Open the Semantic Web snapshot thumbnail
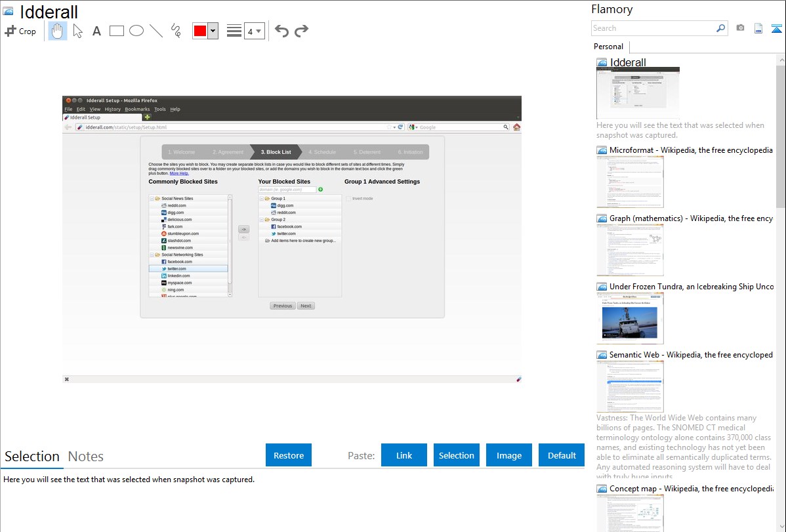Image resolution: width=786 pixels, height=532 pixels. [630, 386]
